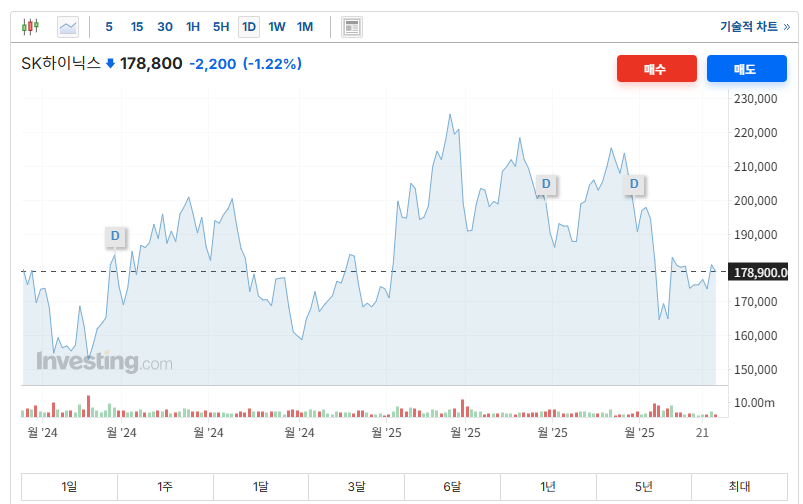Screen dimensions: 803x504
Task: Click the D marker before the last 월 '25 label
Action: (634, 184)
